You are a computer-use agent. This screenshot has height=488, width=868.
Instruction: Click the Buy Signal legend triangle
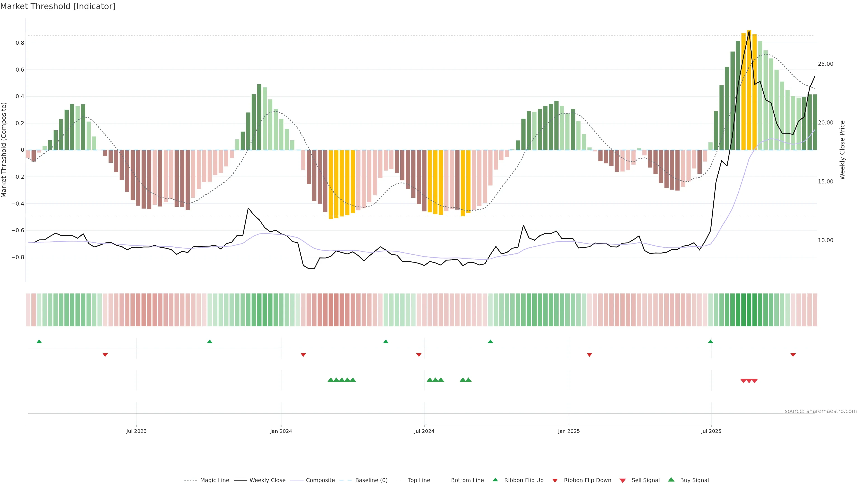[671, 480]
